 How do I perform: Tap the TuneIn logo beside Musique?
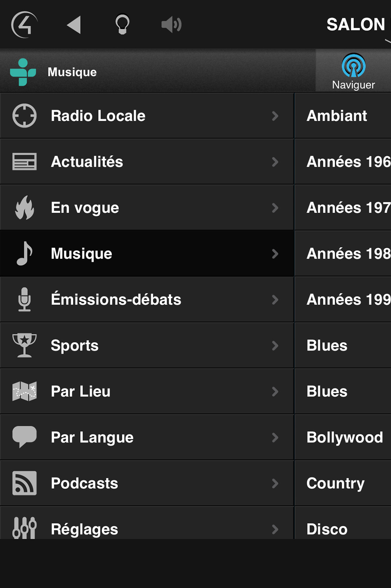pos(23,72)
